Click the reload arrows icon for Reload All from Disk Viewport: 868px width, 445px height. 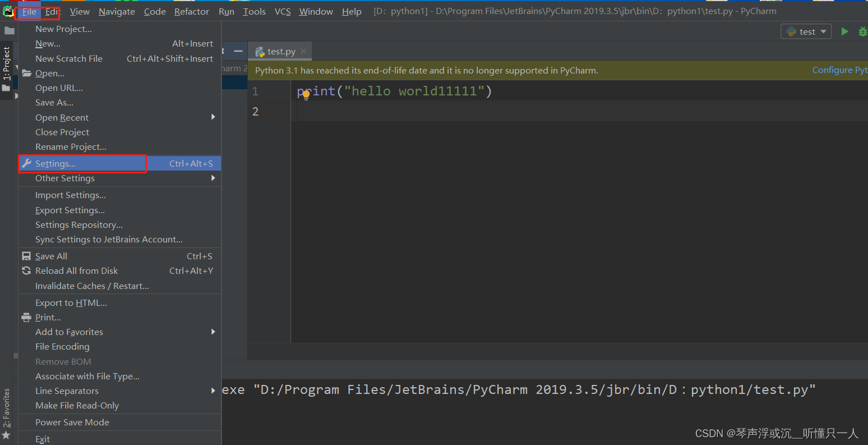click(x=26, y=270)
